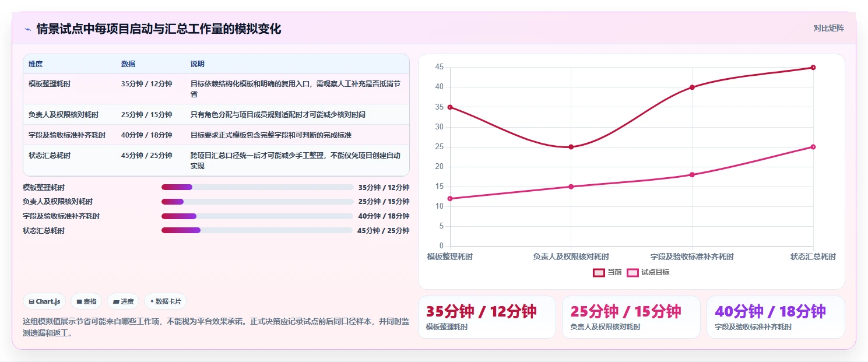Click the 负责人及权限核对耗时 progress bar

257,202
